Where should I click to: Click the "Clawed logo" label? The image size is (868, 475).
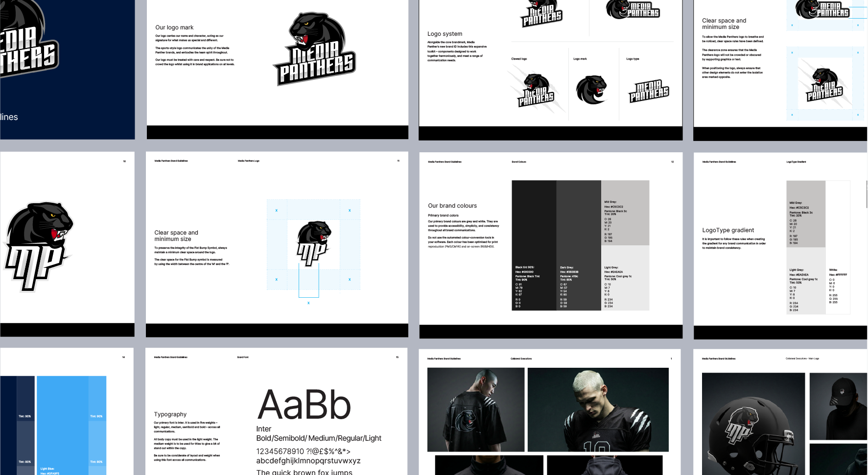point(519,59)
